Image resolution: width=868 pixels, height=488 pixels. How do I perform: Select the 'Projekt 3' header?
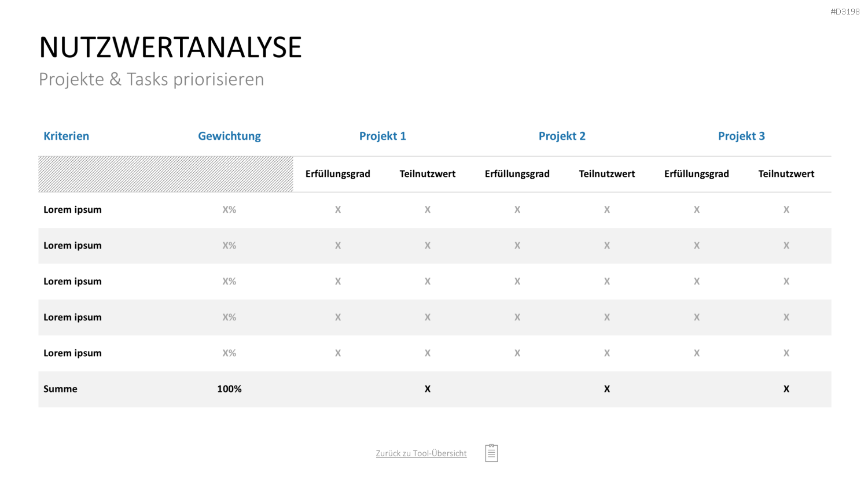pyautogui.click(x=741, y=136)
